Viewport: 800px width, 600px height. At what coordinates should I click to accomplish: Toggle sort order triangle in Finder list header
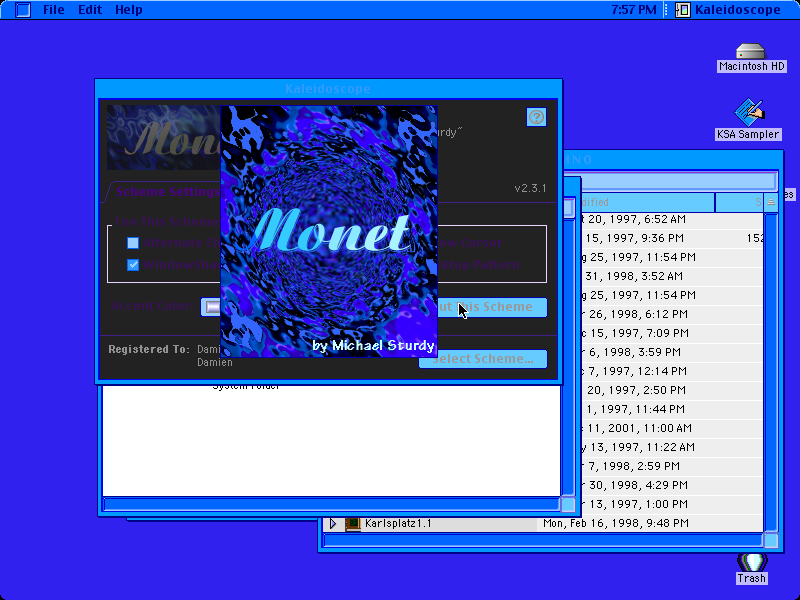pos(771,203)
